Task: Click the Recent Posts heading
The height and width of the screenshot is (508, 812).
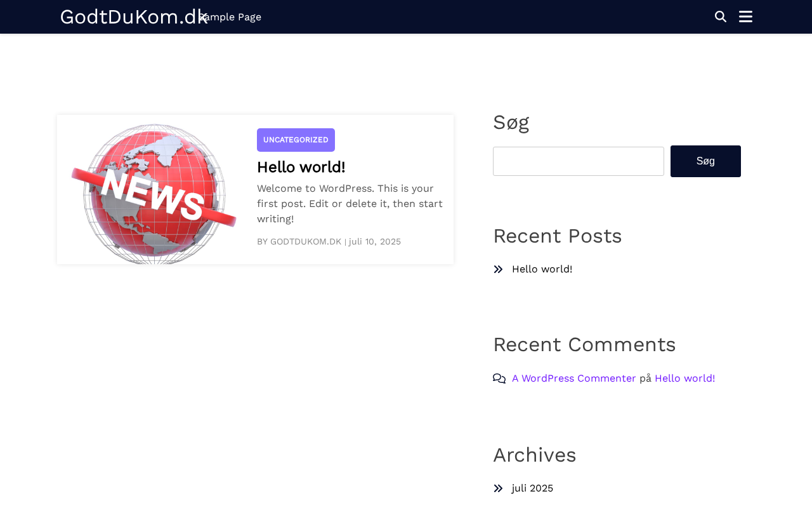Action: (x=558, y=236)
